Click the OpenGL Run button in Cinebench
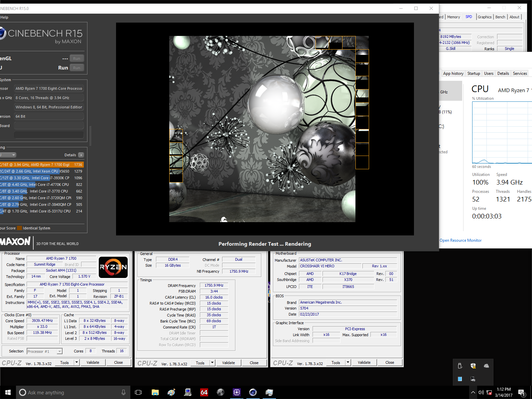 coord(77,59)
